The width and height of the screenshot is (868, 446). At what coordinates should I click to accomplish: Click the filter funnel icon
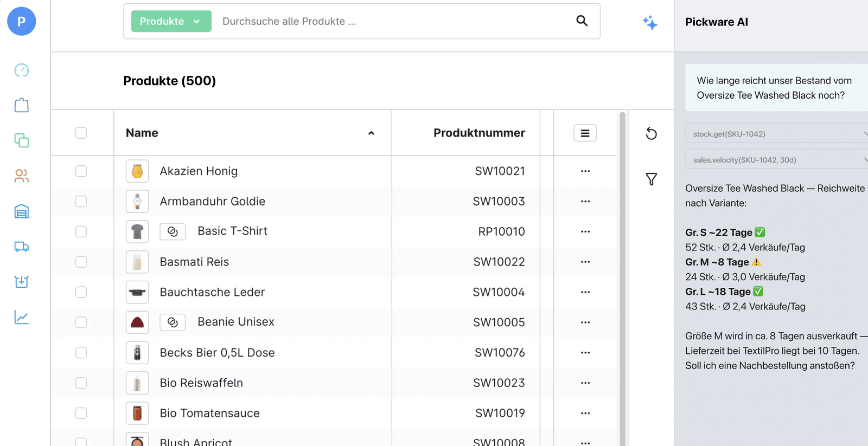pos(652,179)
